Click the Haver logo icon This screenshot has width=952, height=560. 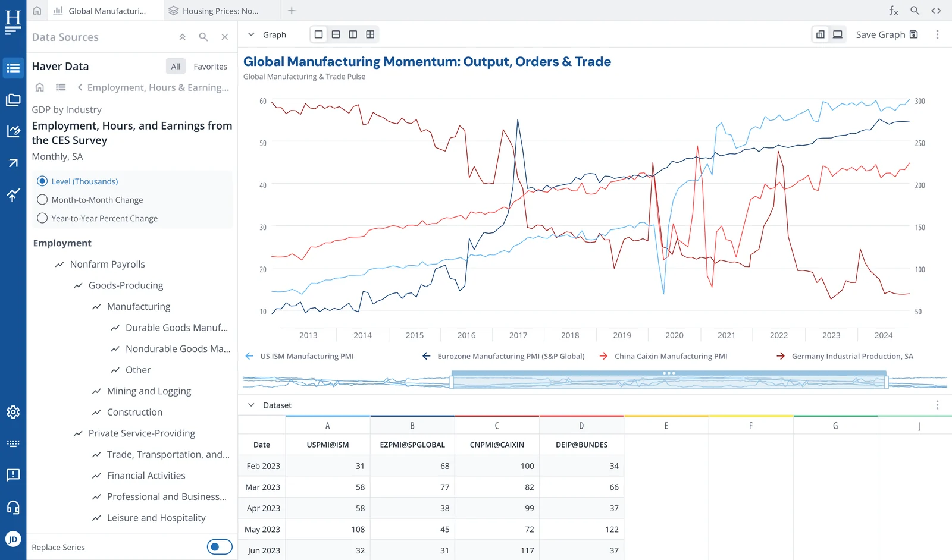13,22
